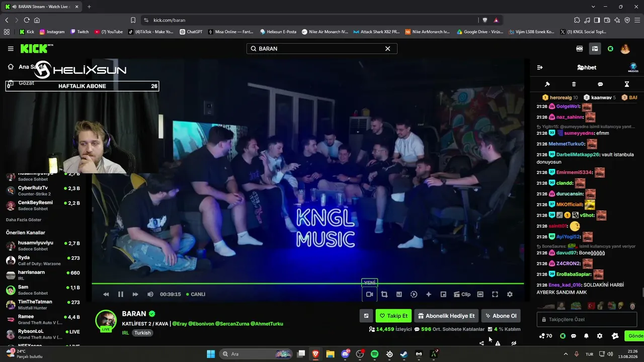Screen dimensions: 644x362
Task: Open the CyberRulzTv channel
Action: 43,191
